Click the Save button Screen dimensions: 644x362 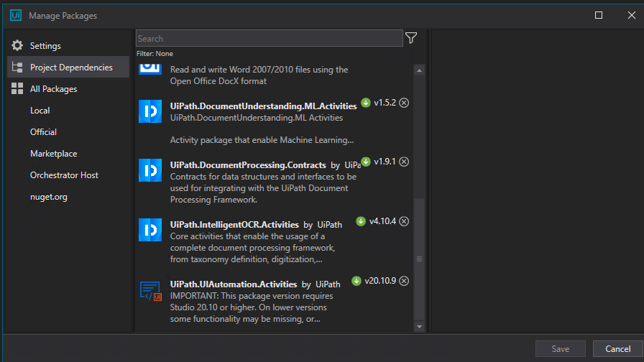pyautogui.click(x=560, y=349)
